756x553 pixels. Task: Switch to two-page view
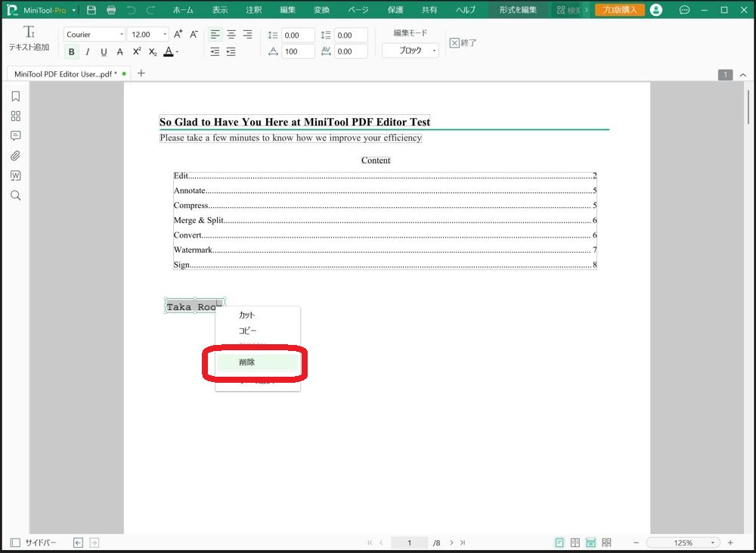coord(575,542)
